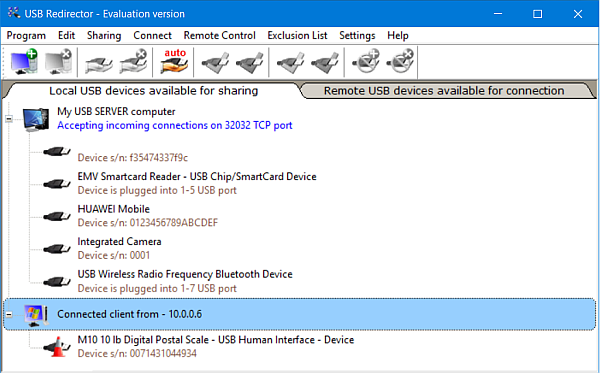Click the remove exclusion icon with X badge
This screenshot has width=600, height=373.
click(400, 62)
